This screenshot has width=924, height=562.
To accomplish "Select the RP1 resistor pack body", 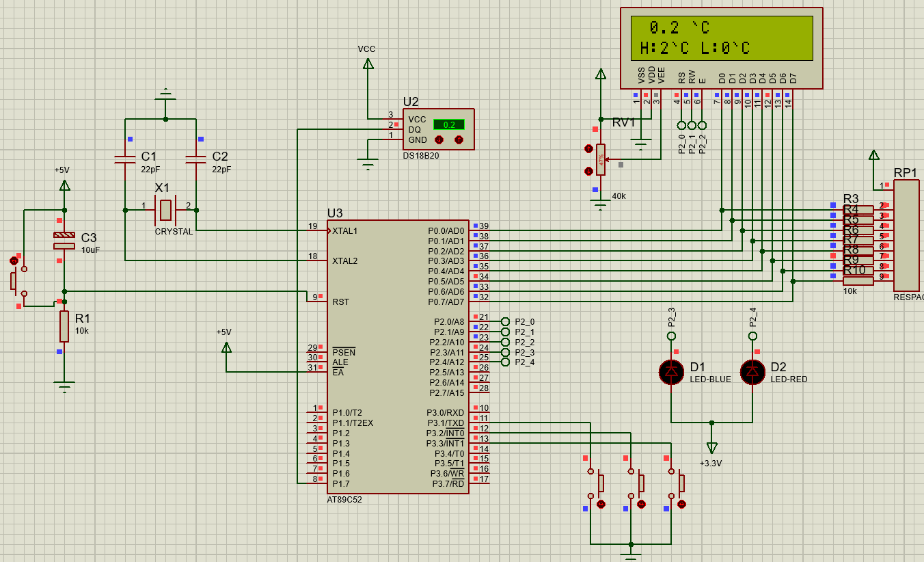I will point(906,236).
